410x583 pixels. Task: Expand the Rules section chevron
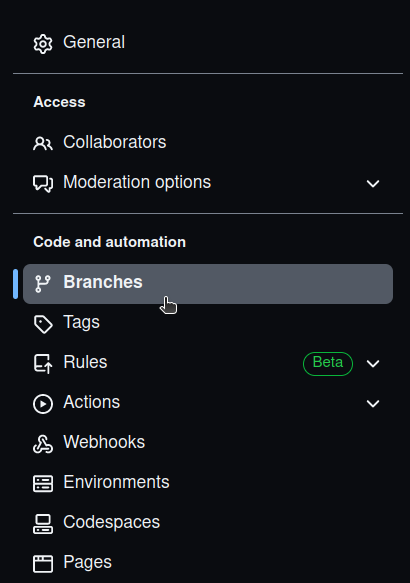[x=373, y=364]
